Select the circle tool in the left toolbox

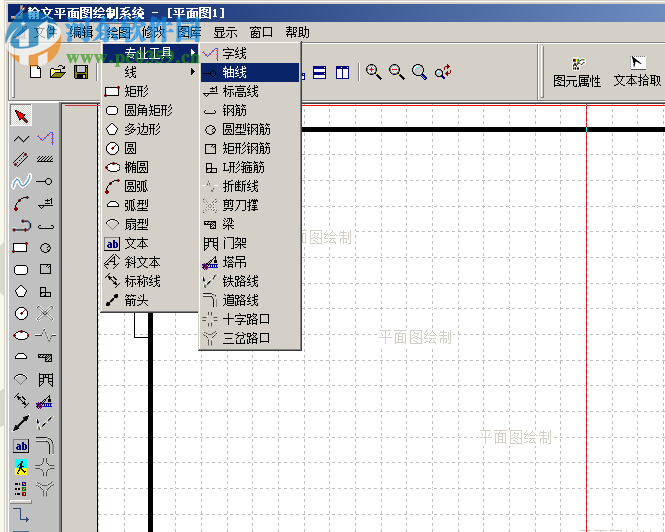coord(21,314)
